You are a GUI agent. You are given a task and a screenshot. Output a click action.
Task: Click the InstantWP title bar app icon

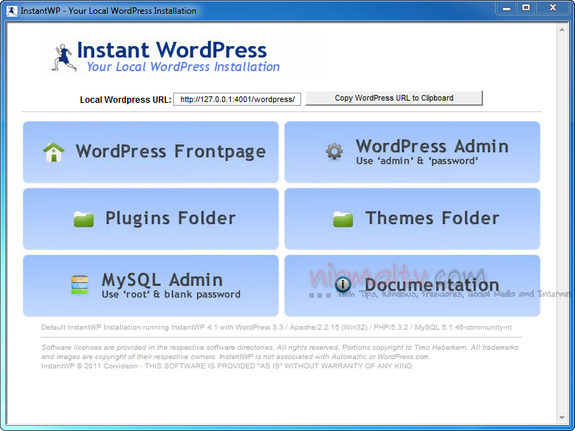tap(12, 11)
